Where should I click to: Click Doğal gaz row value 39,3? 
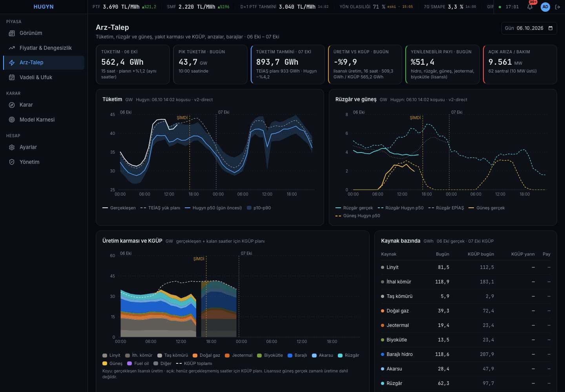[x=443, y=311]
